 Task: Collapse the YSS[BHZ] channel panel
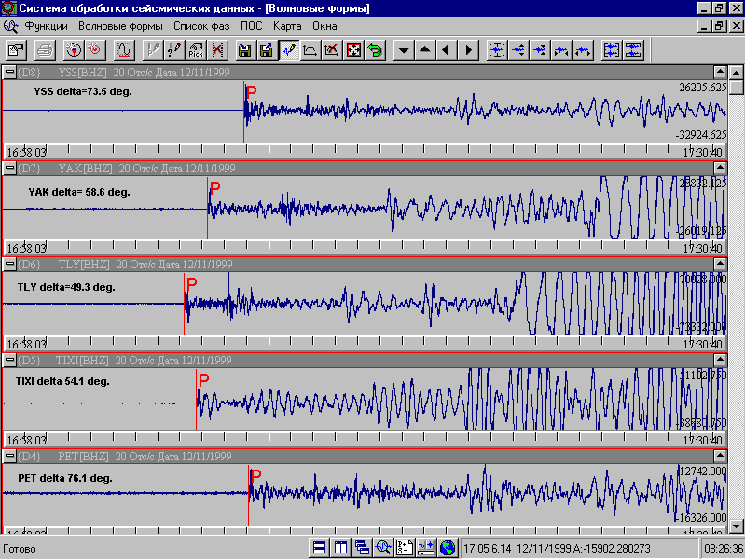9,72
